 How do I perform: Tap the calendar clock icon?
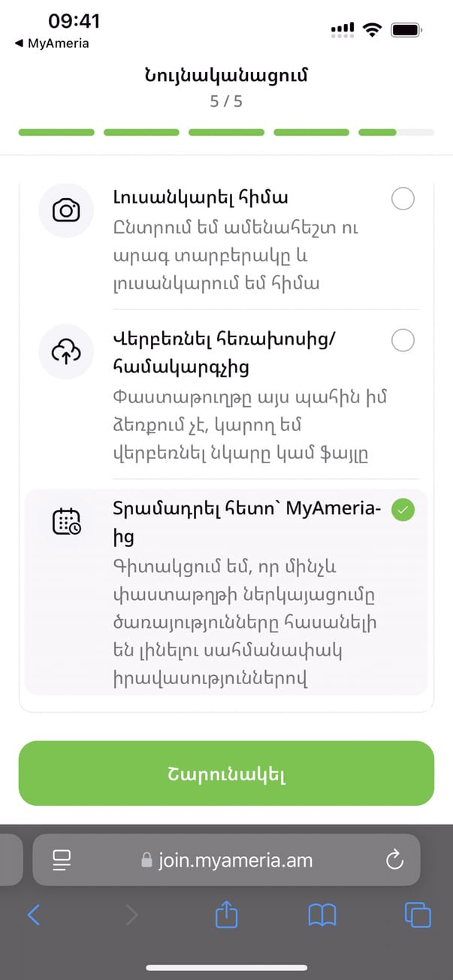pyautogui.click(x=66, y=521)
